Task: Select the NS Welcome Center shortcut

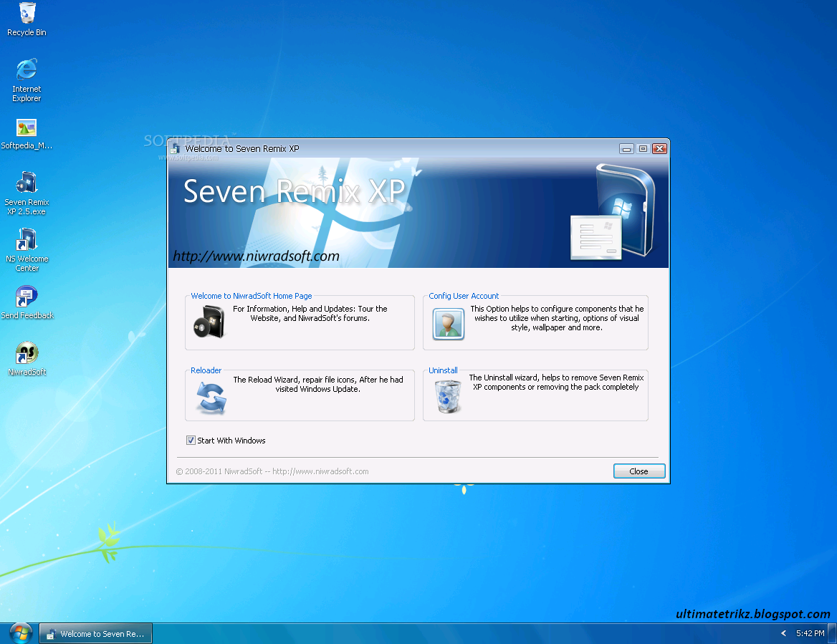Action: coord(27,250)
